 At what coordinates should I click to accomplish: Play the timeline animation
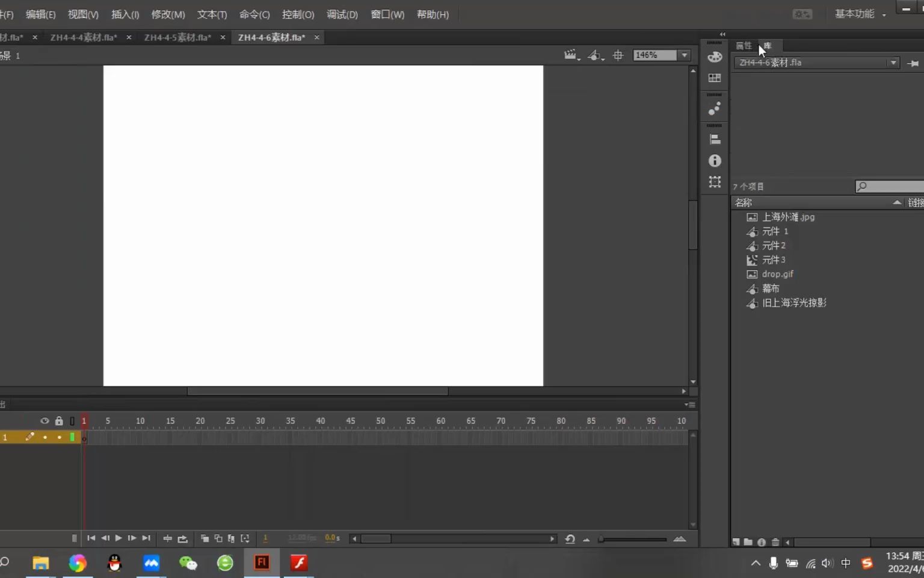pos(119,538)
